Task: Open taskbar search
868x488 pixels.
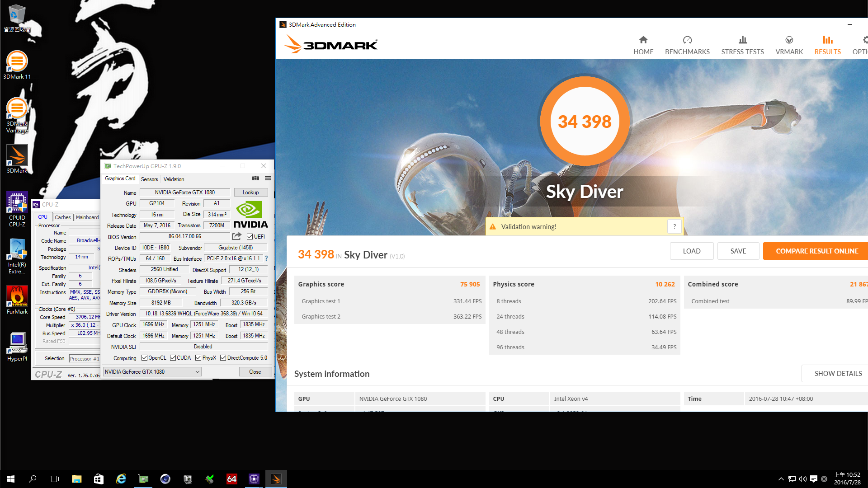Action: coord(33,479)
